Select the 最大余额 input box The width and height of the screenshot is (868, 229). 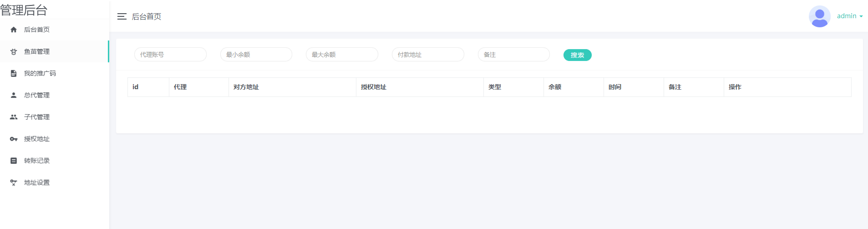(342, 55)
